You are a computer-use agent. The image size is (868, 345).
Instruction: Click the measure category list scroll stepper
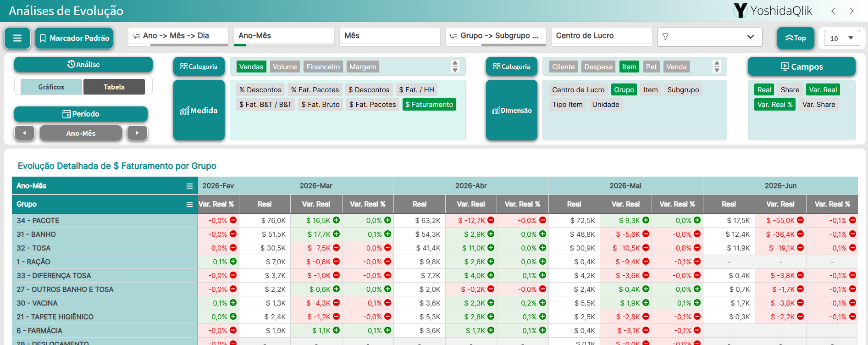click(x=455, y=67)
